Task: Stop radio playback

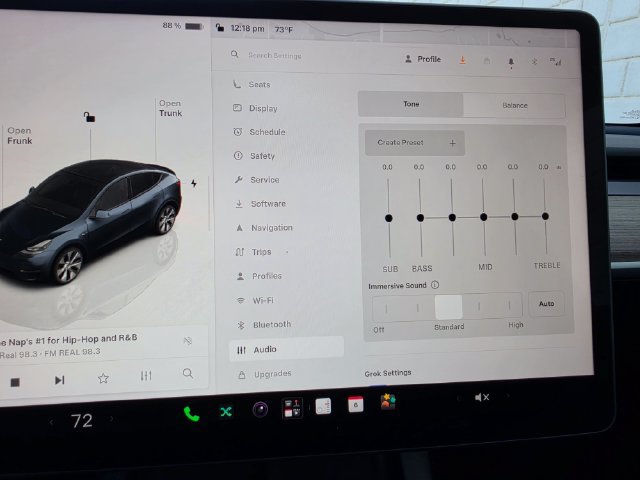Action: click(15, 382)
